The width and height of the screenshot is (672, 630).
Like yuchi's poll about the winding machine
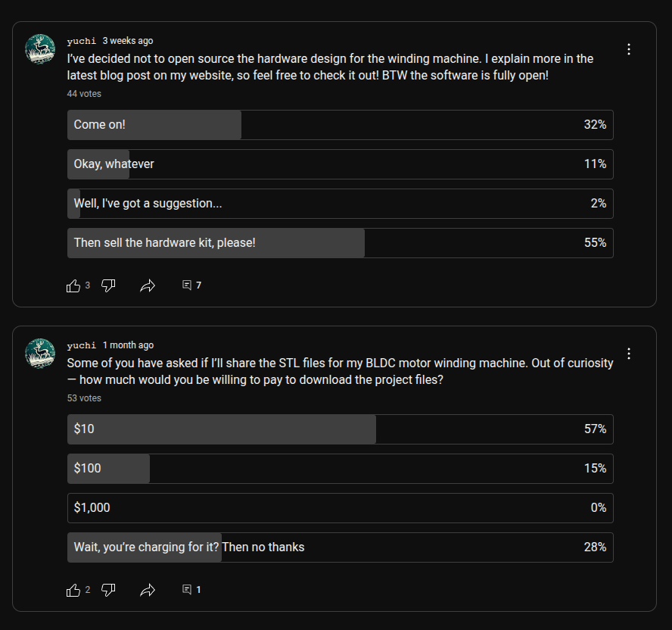73,285
